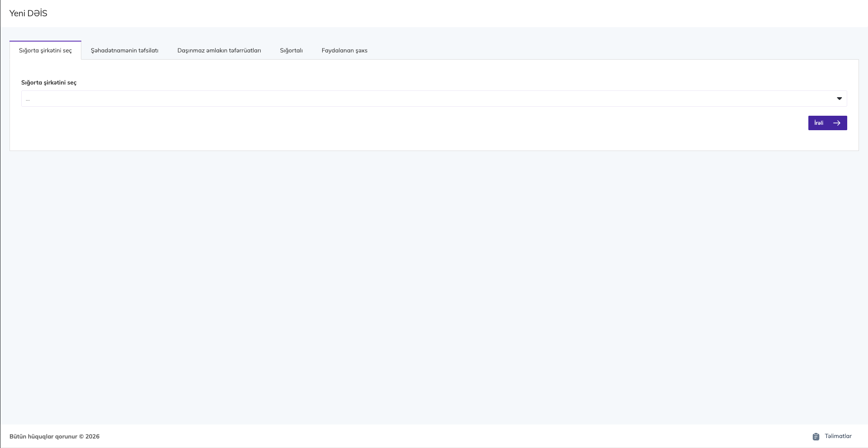Open the Təlimatlar link in the footer
This screenshot has height=448, width=868.
pyautogui.click(x=838, y=436)
